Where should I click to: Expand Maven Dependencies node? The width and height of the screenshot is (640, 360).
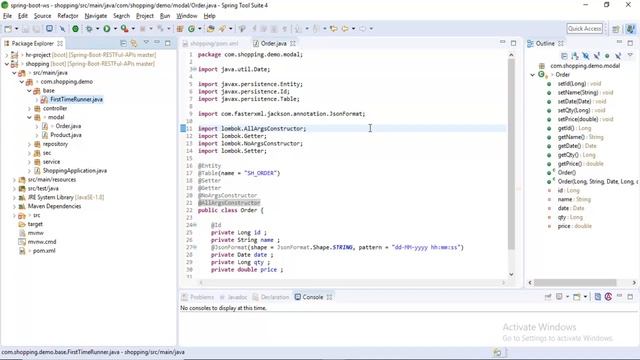[x=14, y=206]
